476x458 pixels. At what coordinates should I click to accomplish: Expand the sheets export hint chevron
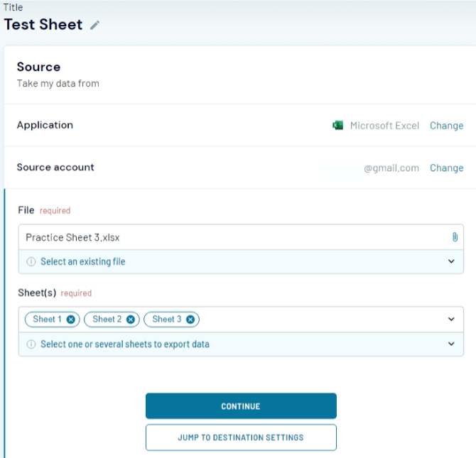point(451,344)
